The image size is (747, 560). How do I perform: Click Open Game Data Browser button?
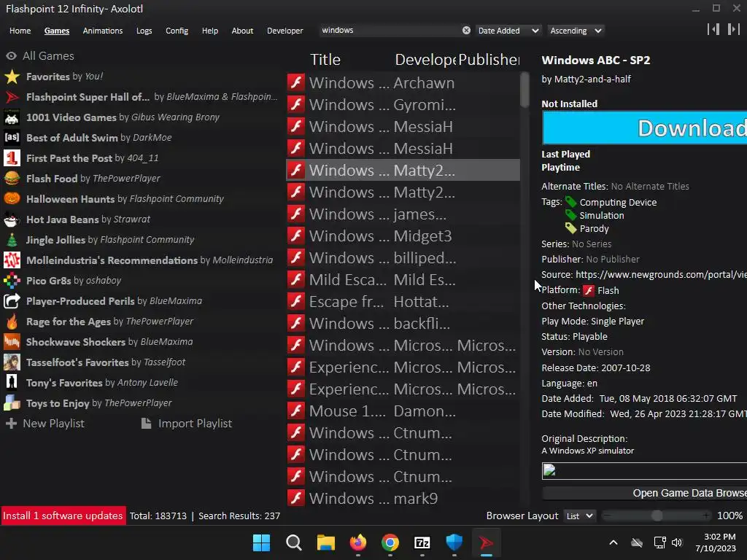pos(645,494)
